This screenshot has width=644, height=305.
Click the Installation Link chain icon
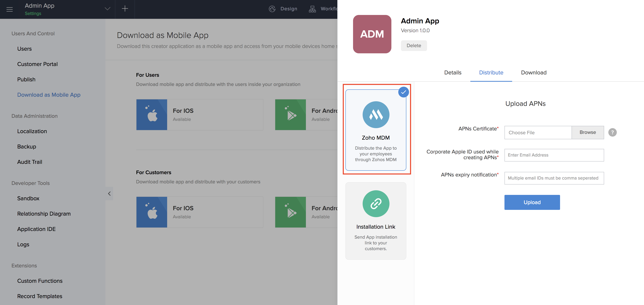click(x=375, y=203)
